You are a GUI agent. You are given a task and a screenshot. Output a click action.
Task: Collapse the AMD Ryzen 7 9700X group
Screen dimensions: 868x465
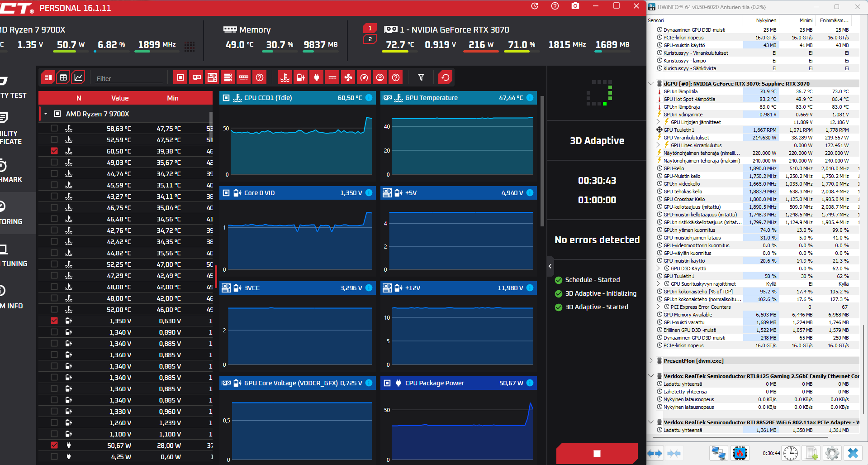click(x=46, y=114)
